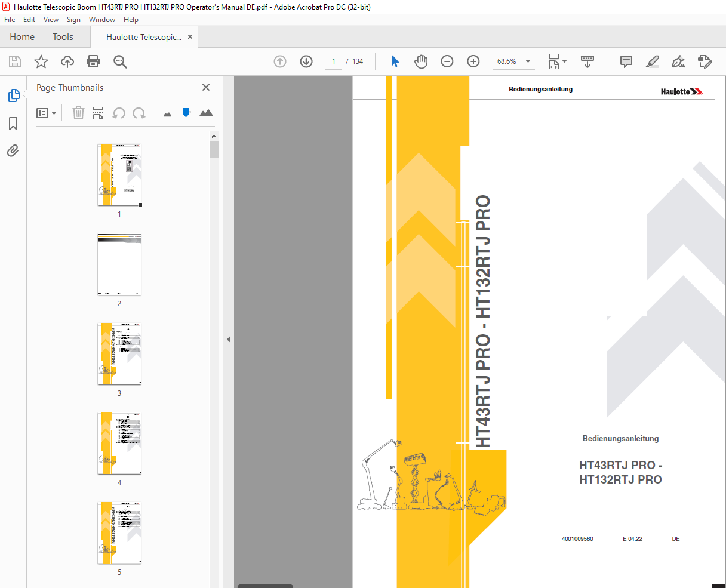This screenshot has width=726, height=588.
Task: Activate the selection arrow tool
Action: 395,61
